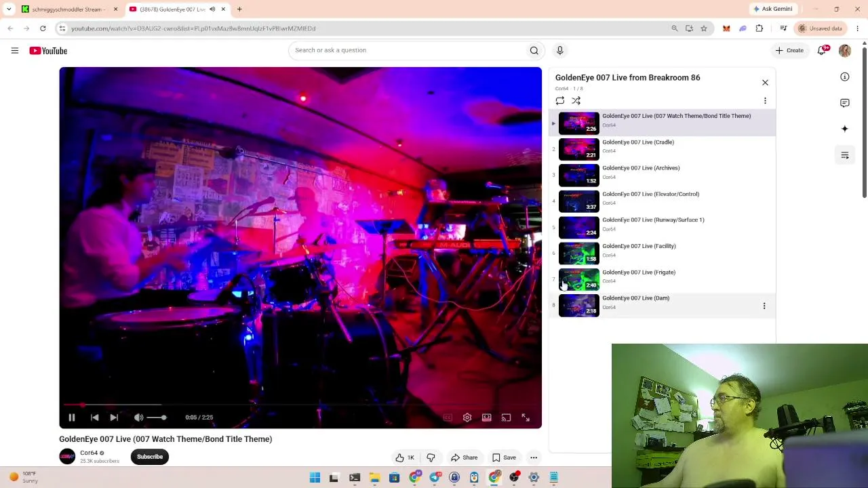
Task: Adjust the player volume slider
Action: (x=156, y=418)
